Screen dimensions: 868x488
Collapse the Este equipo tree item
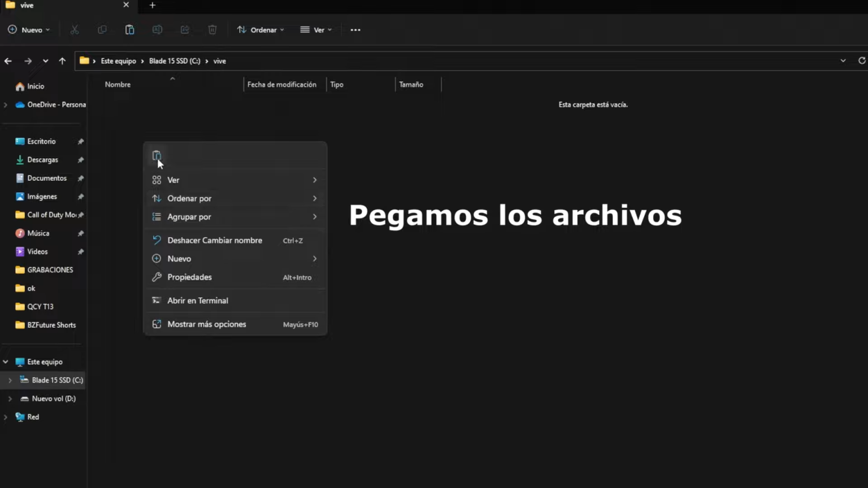point(5,361)
